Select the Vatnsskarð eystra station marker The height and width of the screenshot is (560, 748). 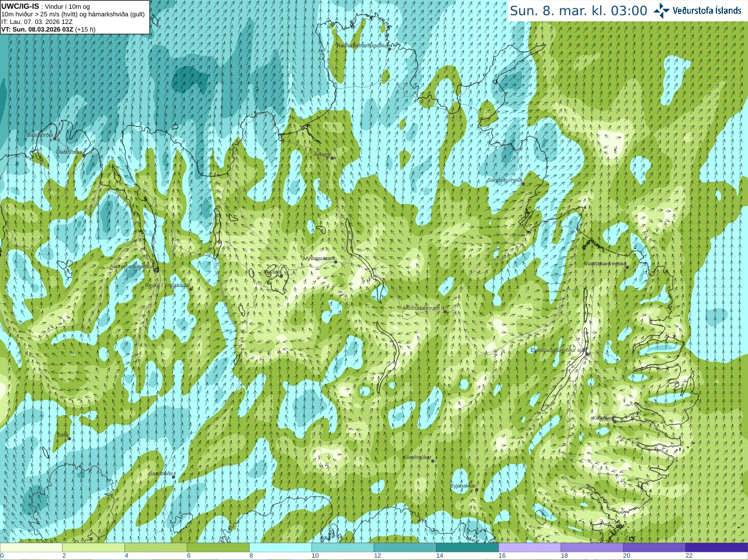click(x=627, y=267)
